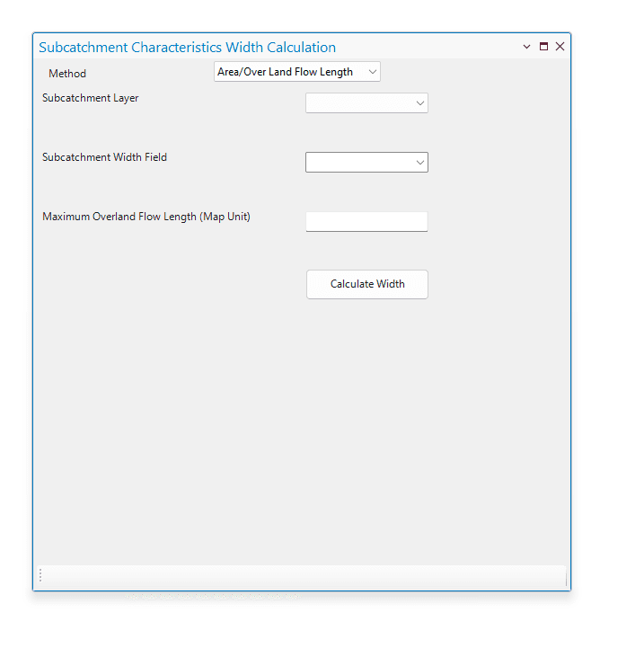This screenshot has width=644, height=648.
Task: Click the 'Maximum Overland Flow Length (Map Unit)' label
Action: coord(146,217)
